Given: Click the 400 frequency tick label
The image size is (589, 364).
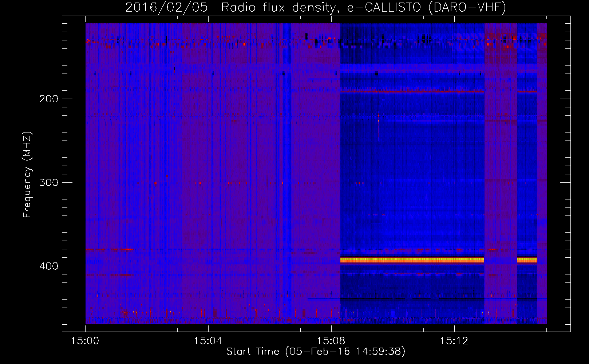Looking at the screenshot, I should (x=49, y=266).
